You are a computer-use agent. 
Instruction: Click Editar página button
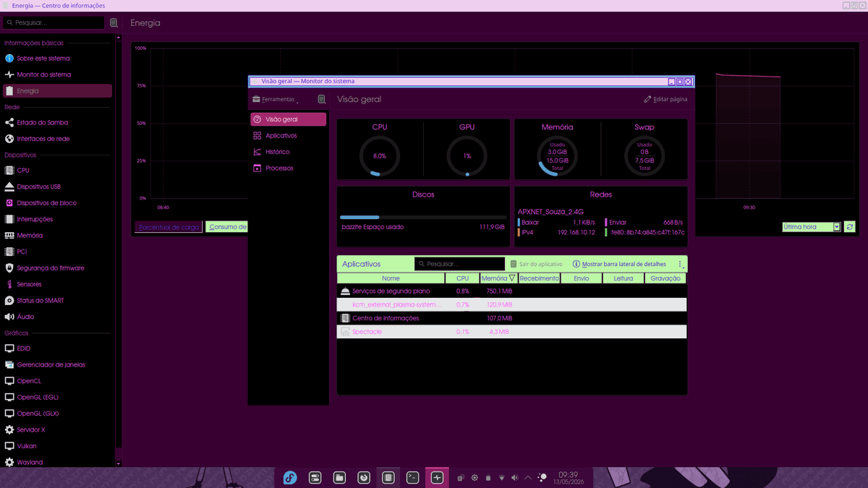pos(665,99)
